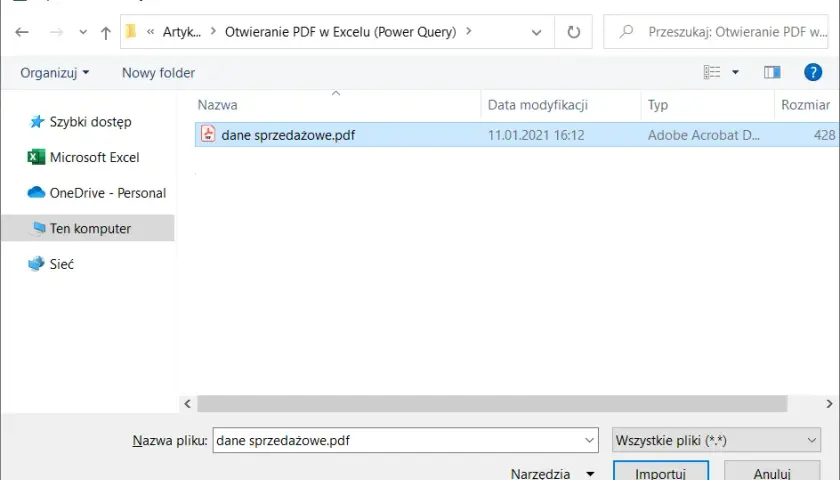This screenshot has height=480, width=840.
Task: Sort by Rozmiar column header
Action: [x=807, y=104]
